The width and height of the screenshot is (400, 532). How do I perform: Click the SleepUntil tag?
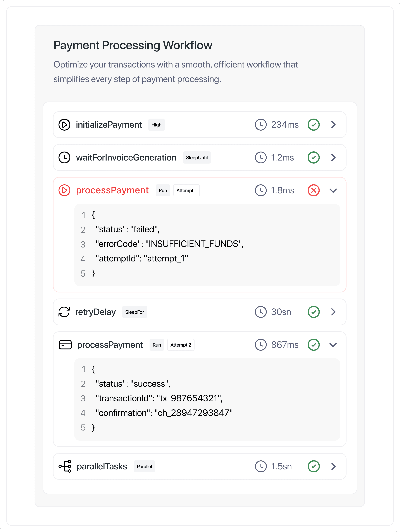coord(197,157)
